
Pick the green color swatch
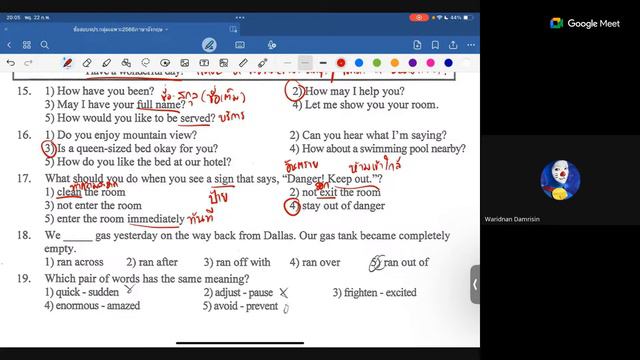[x=377, y=63]
